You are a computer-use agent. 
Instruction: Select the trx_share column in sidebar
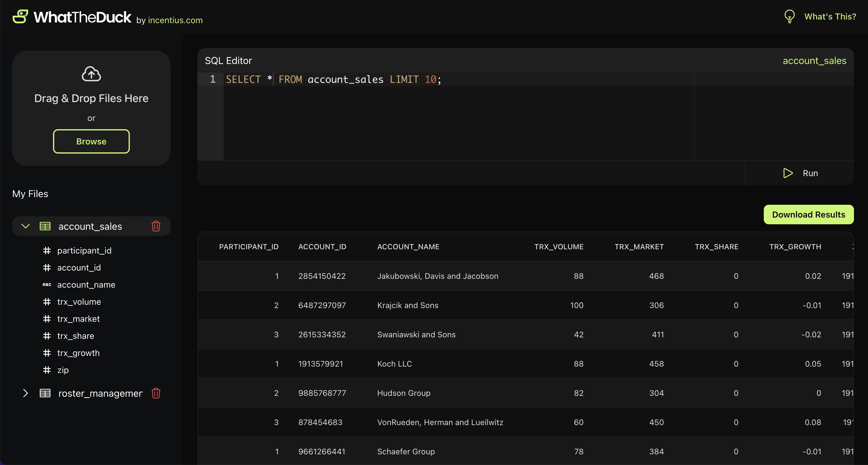pyautogui.click(x=76, y=336)
